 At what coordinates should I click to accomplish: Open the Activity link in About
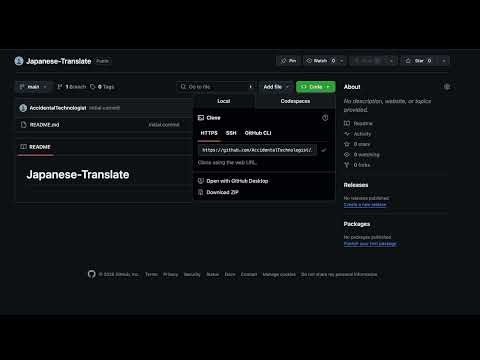click(x=362, y=134)
